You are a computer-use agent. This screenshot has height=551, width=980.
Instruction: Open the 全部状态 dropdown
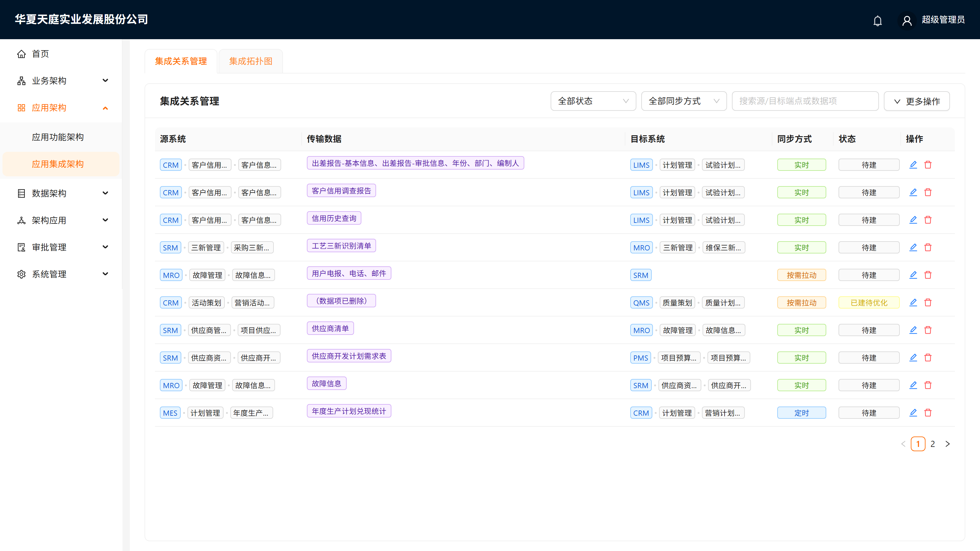pos(593,101)
